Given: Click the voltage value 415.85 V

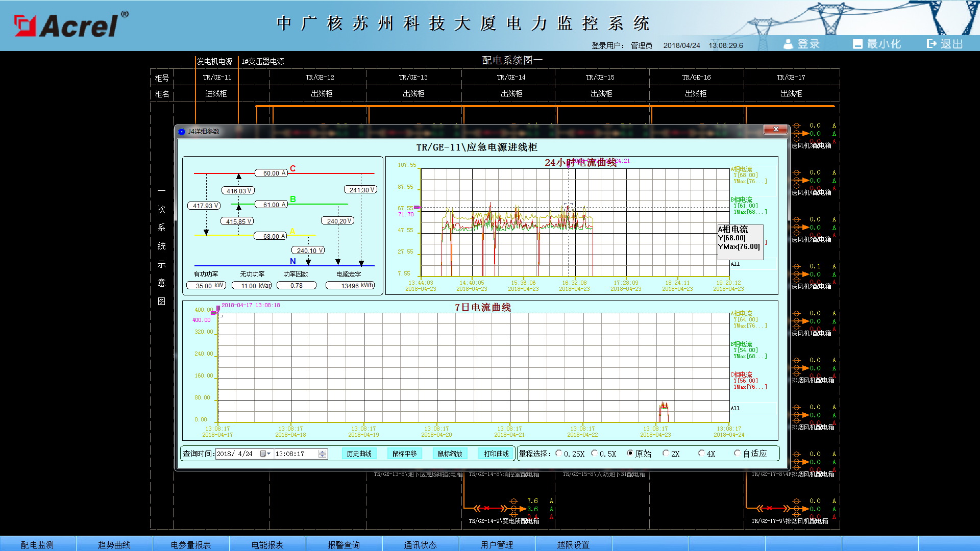Looking at the screenshot, I should [237, 221].
